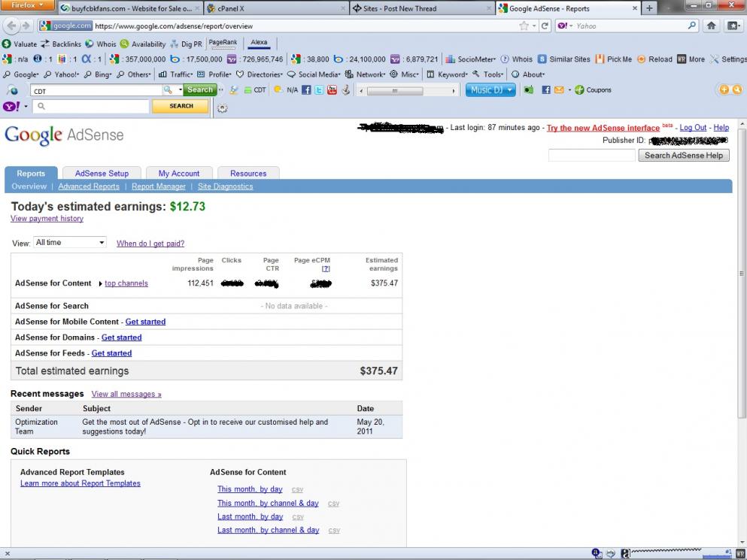Go back with browser Back arrow
The width and height of the screenshot is (747, 560).
click(12, 26)
